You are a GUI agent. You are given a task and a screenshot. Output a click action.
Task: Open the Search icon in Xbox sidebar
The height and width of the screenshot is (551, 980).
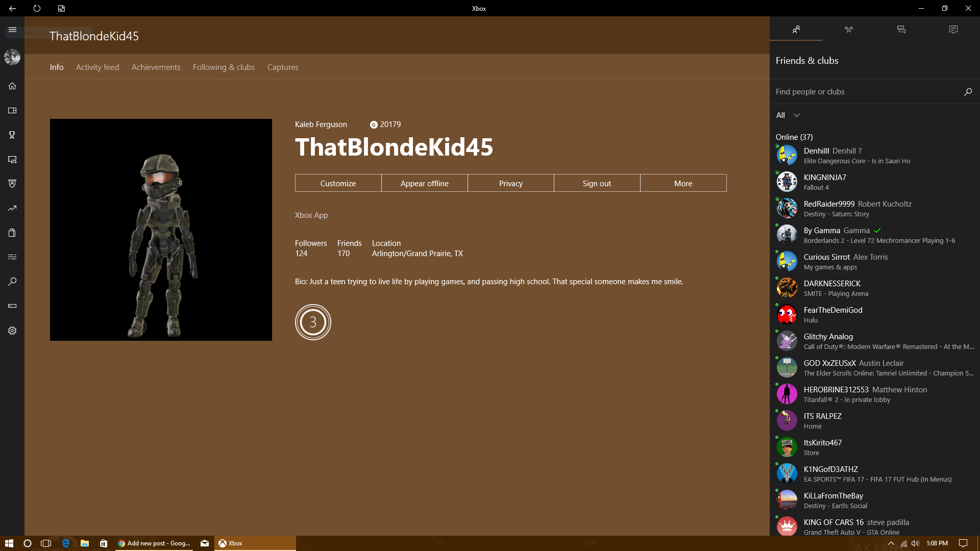[x=12, y=281]
